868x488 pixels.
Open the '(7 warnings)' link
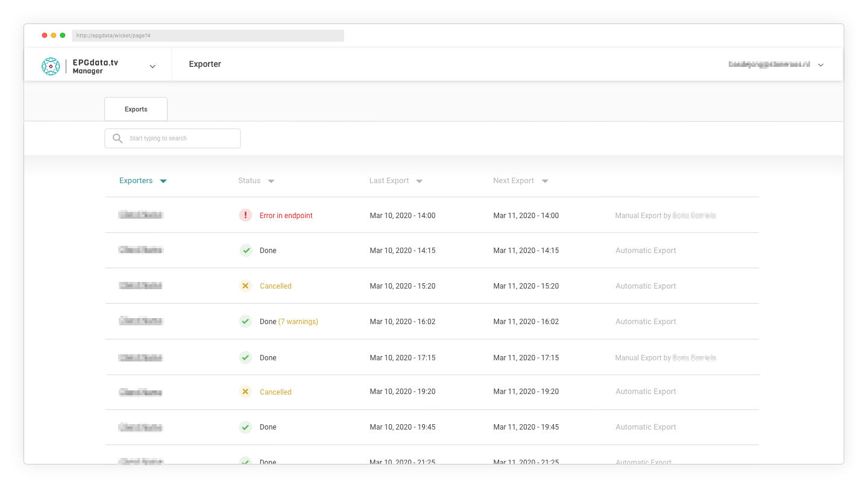coord(298,322)
